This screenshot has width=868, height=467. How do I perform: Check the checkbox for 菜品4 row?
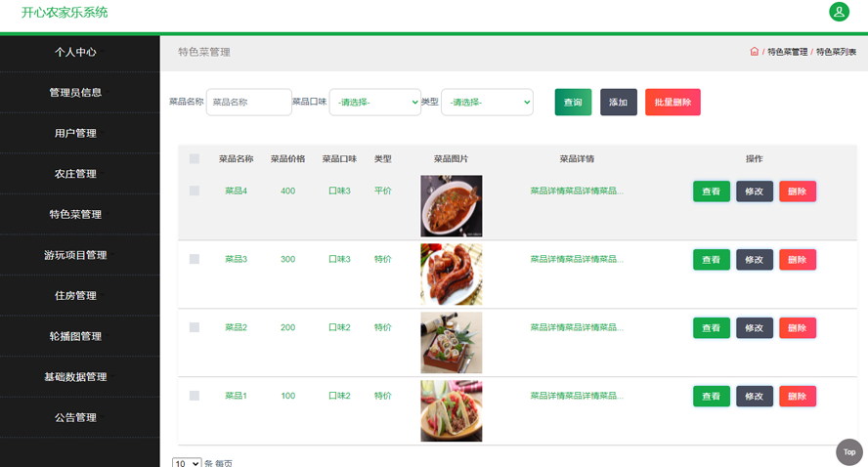195,191
